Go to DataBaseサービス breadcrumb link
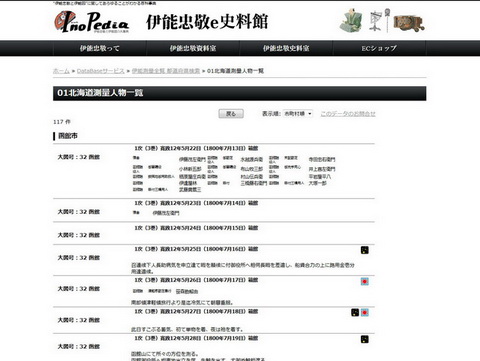 click(100, 71)
